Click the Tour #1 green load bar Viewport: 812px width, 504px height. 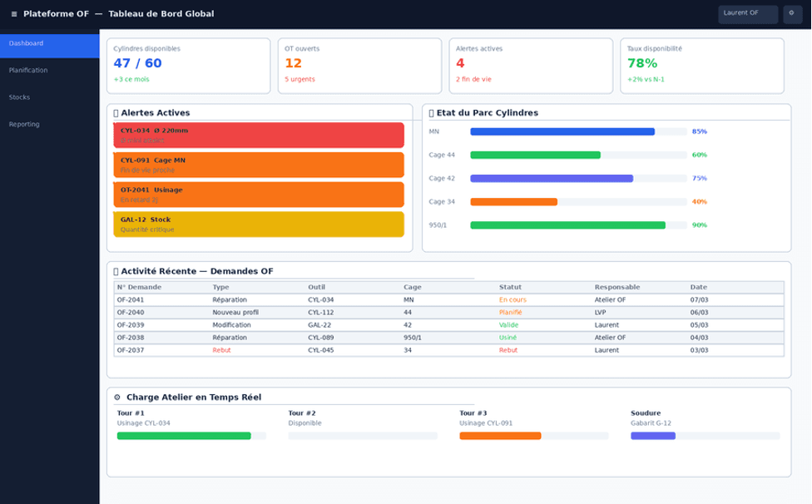[191, 436]
